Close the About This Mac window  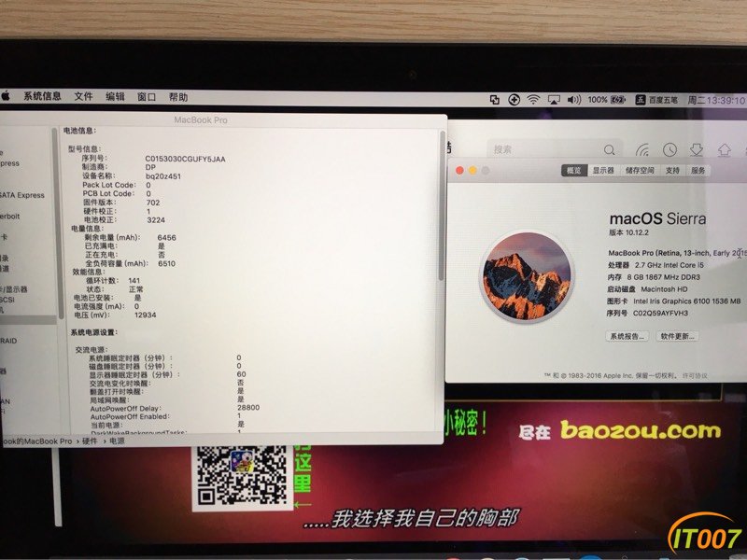(459, 171)
